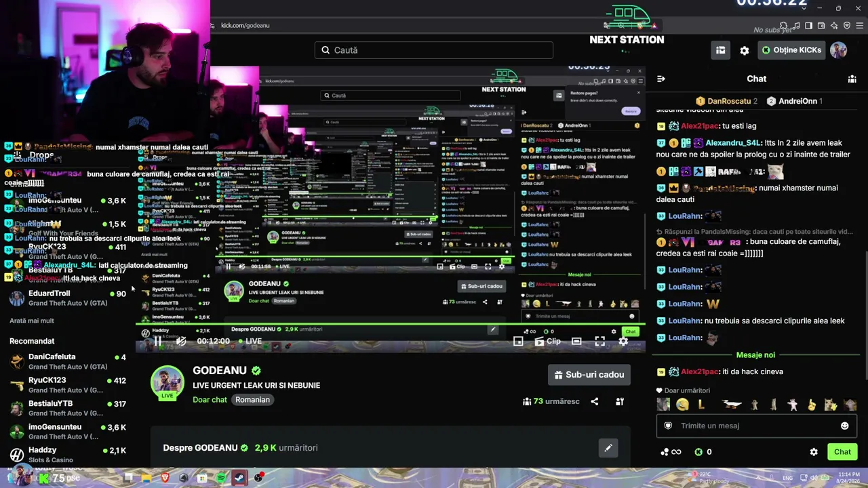The height and width of the screenshot is (488, 868).
Task: Click the GODEANU channel avatar
Action: [x=167, y=382]
